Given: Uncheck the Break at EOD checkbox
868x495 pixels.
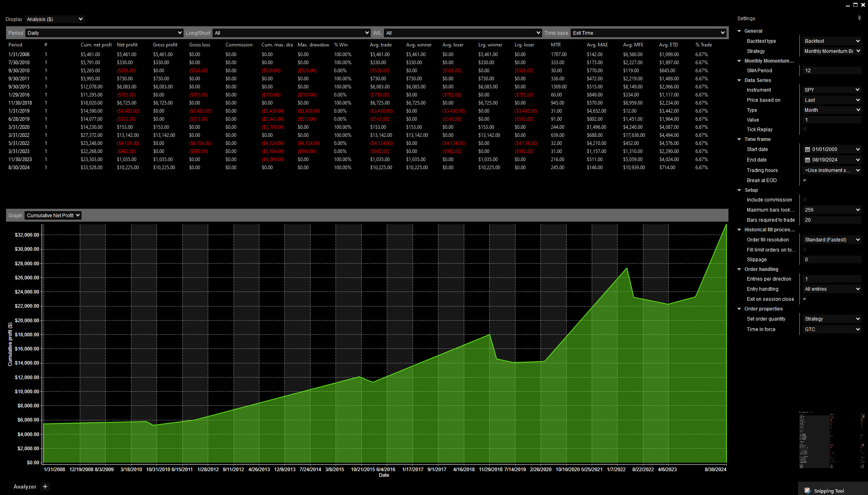Looking at the screenshot, I should (805, 180).
